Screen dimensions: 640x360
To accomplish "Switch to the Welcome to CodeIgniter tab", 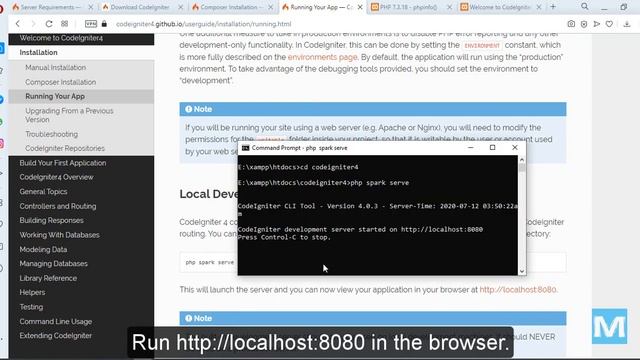I will coord(496,7).
